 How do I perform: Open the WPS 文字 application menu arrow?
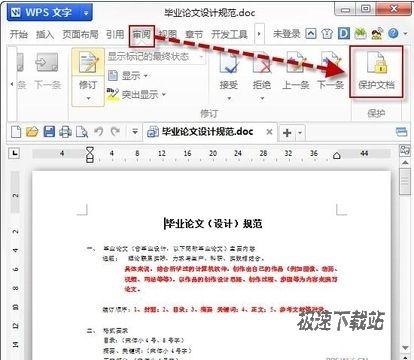pos(86,13)
